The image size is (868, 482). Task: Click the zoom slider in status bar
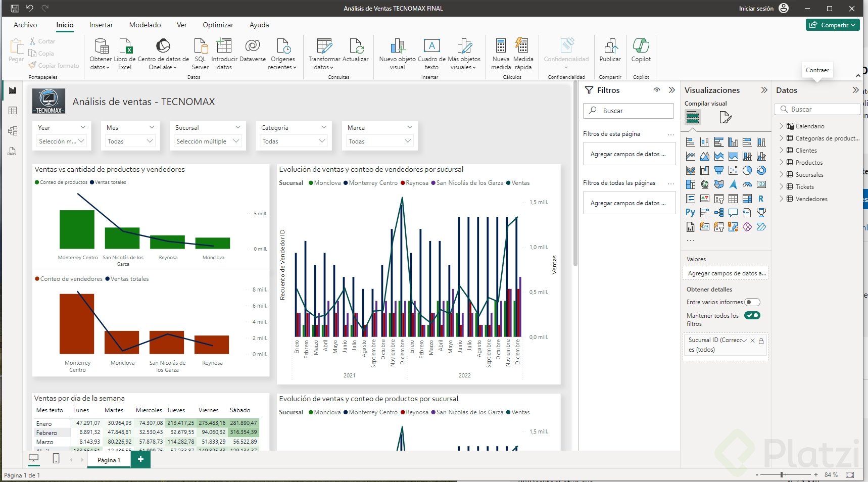pos(782,475)
